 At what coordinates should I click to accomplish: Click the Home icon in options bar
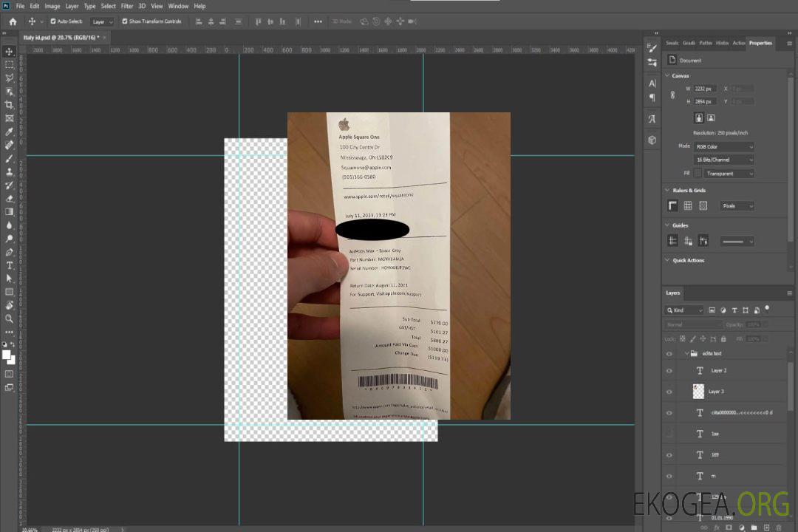(x=13, y=21)
